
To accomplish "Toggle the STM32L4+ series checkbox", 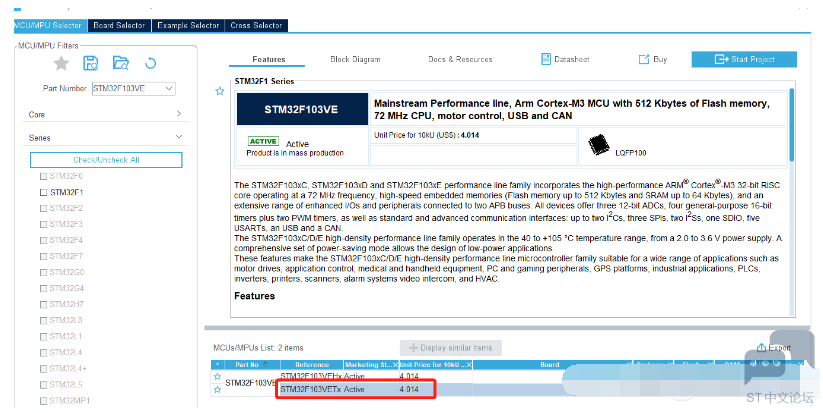I will 44,369.
